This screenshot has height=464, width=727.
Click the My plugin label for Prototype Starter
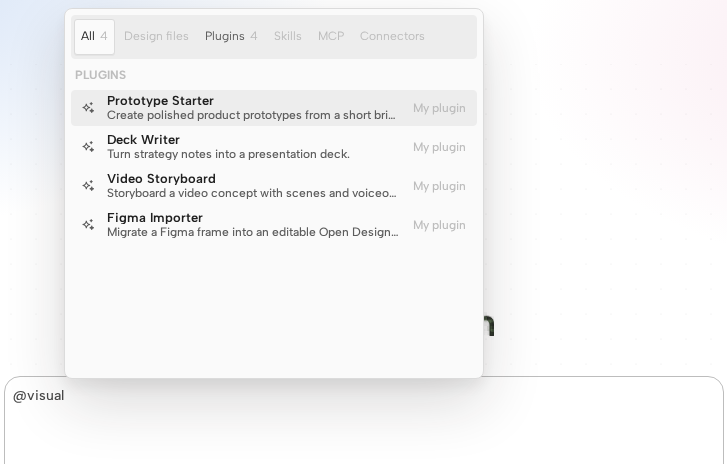coord(439,108)
